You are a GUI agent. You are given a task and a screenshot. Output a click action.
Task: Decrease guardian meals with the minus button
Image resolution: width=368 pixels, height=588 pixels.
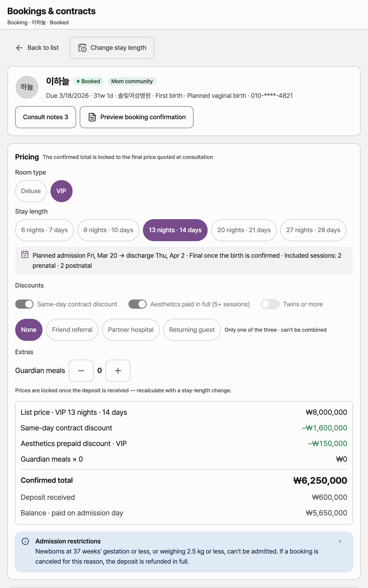coord(81,370)
